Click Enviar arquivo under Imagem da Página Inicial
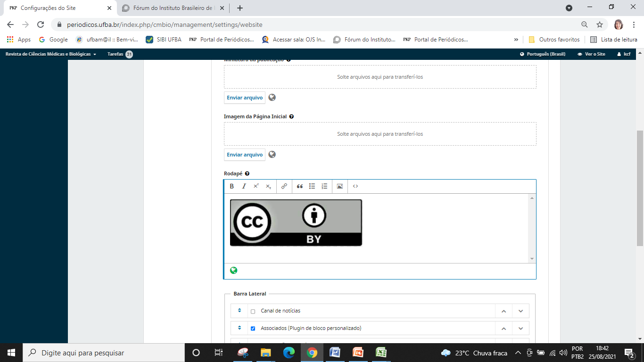The image size is (644, 362). 245,155
